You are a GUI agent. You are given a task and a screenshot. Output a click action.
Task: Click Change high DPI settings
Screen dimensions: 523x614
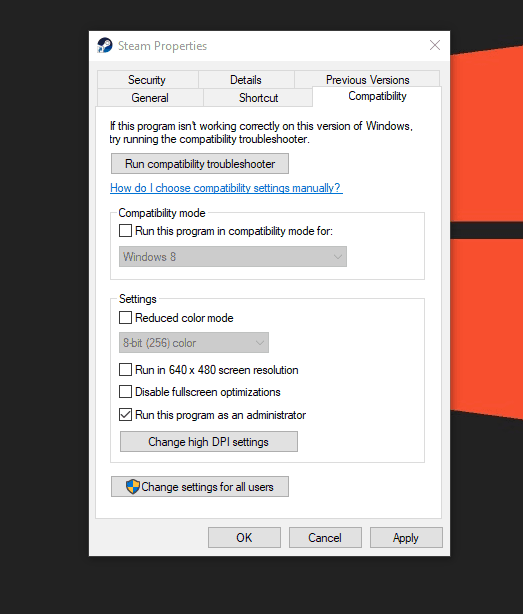tap(209, 442)
